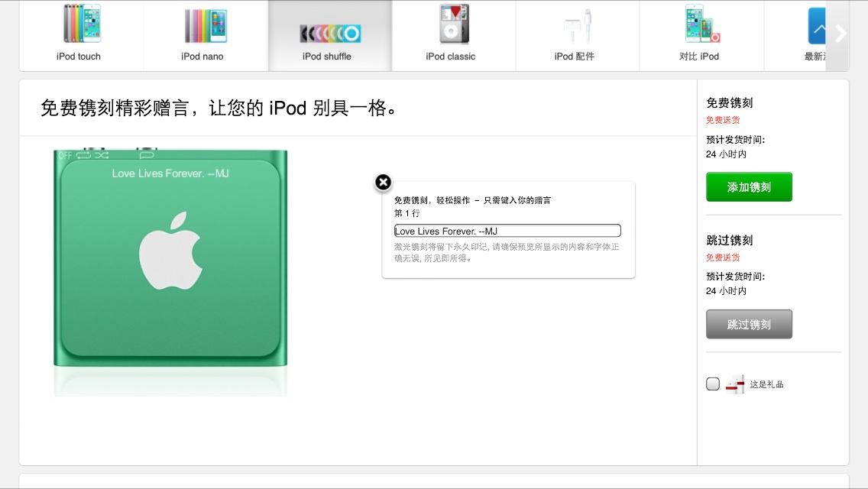The image size is (868, 489).
Task: View the iPod 配件 accessories icon
Action: (x=578, y=26)
